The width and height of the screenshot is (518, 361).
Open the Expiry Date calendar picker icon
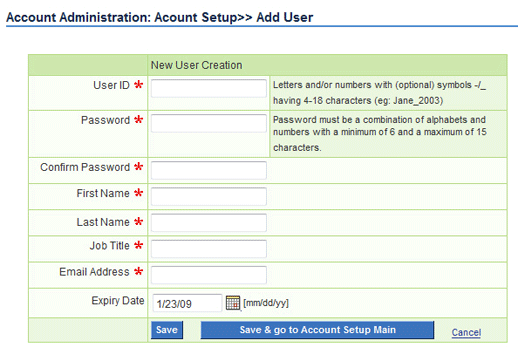coord(233,303)
